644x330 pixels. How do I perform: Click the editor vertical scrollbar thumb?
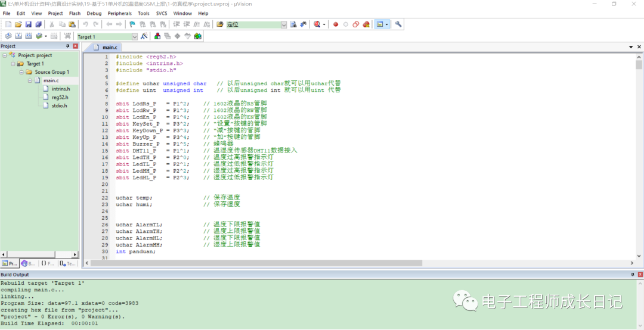pyautogui.click(x=639, y=64)
